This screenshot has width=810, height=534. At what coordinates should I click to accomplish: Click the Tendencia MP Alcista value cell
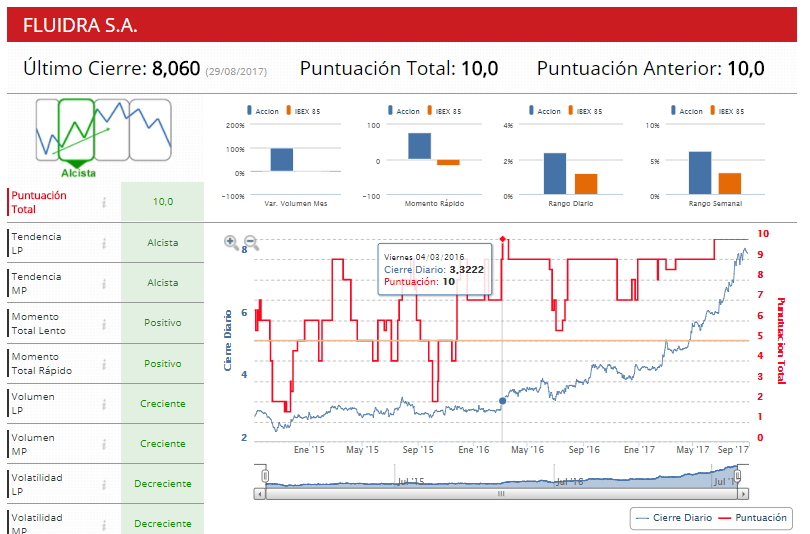pos(163,283)
